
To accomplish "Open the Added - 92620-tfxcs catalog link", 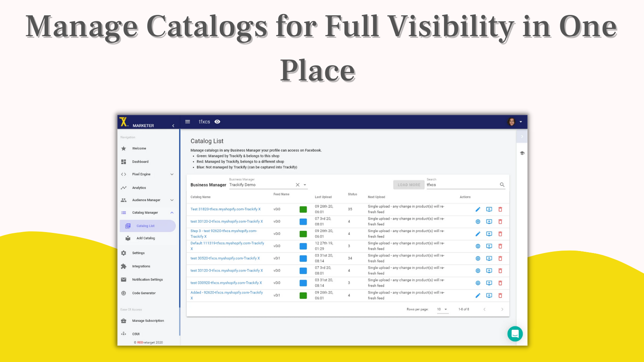I will (x=227, y=295).
